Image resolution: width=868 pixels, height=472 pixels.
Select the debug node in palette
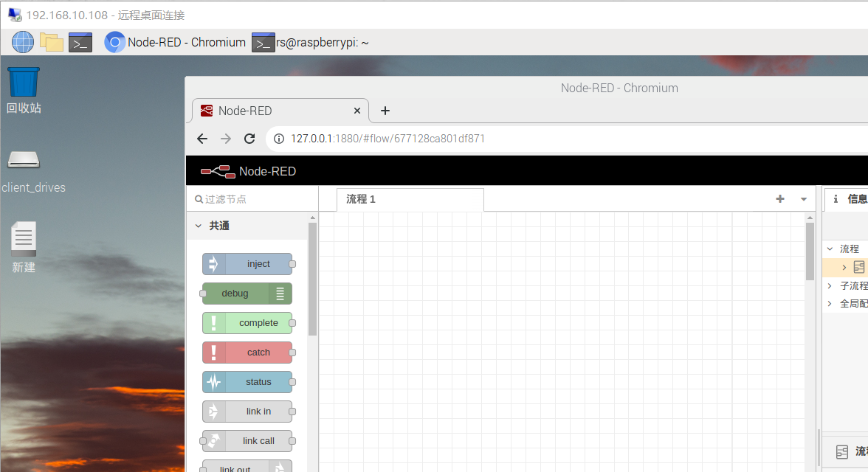[x=247, y=294]
